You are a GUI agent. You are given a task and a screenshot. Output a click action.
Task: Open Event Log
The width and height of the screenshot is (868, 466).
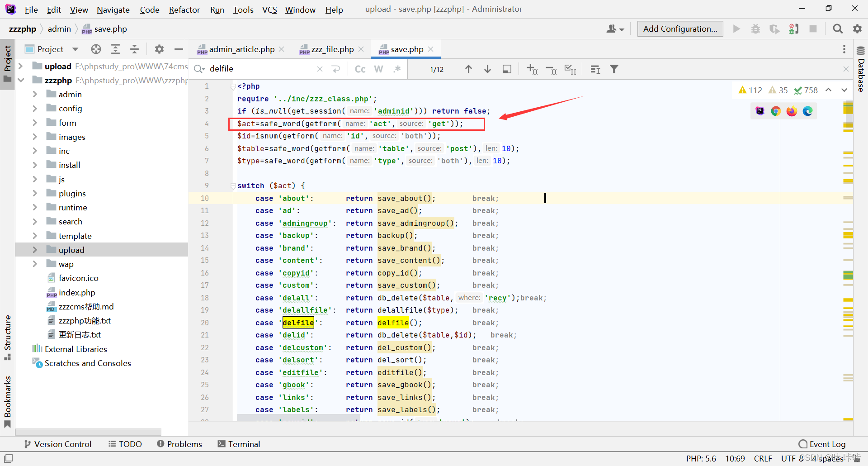(x=822, y=444)
